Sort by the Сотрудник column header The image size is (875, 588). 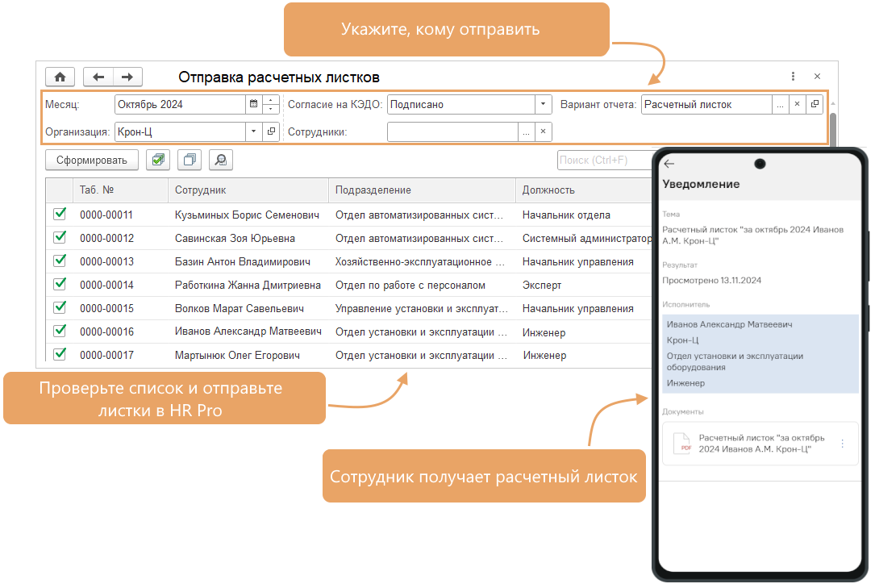248,190
